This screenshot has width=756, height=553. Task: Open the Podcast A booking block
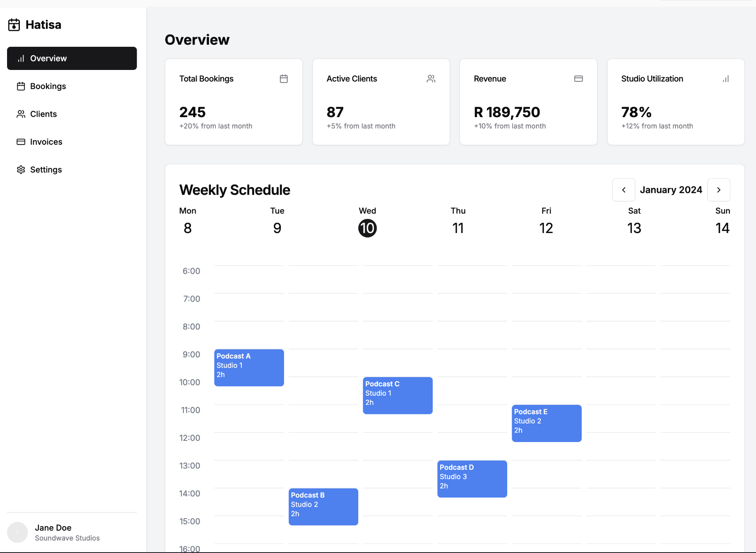tap(249, 368)
